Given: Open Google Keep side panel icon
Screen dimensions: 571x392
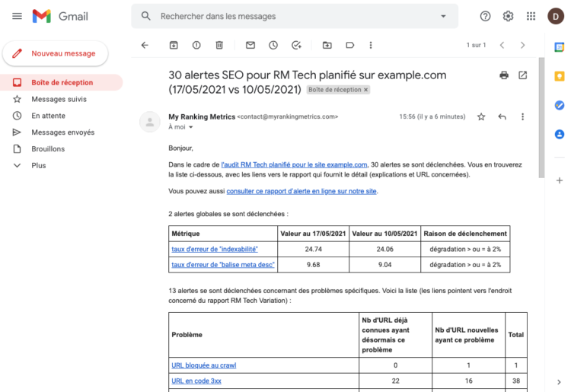Looking at the screenshot, I should [x=560, y=76].
